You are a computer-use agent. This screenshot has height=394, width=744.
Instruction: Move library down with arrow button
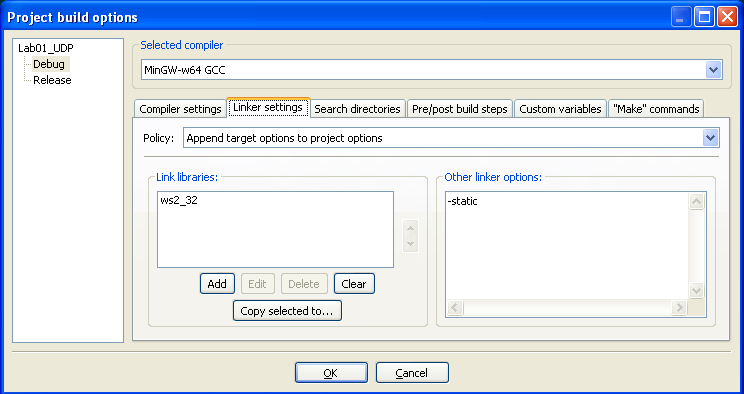(x=410, y=244)
